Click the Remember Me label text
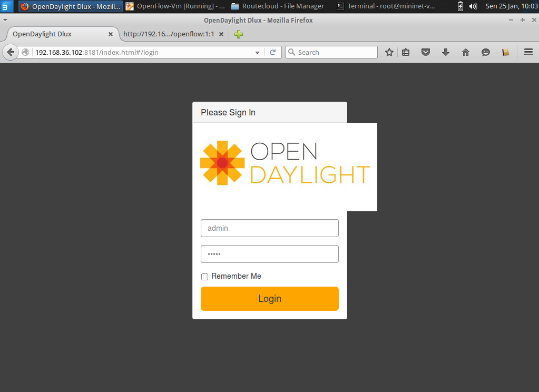 click(236, 276)
